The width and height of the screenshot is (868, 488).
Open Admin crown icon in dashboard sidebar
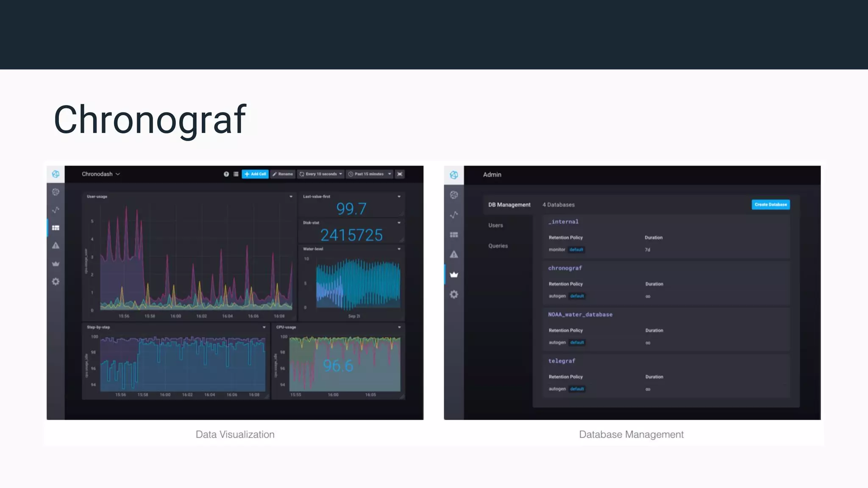pos(56,263)
